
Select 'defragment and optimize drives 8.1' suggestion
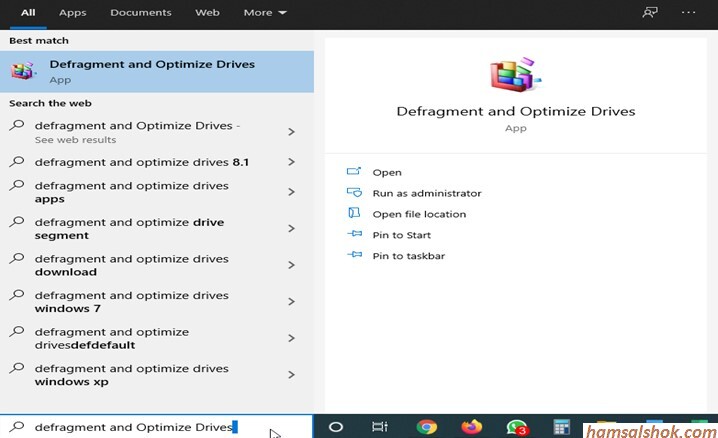tap(157, 162)
